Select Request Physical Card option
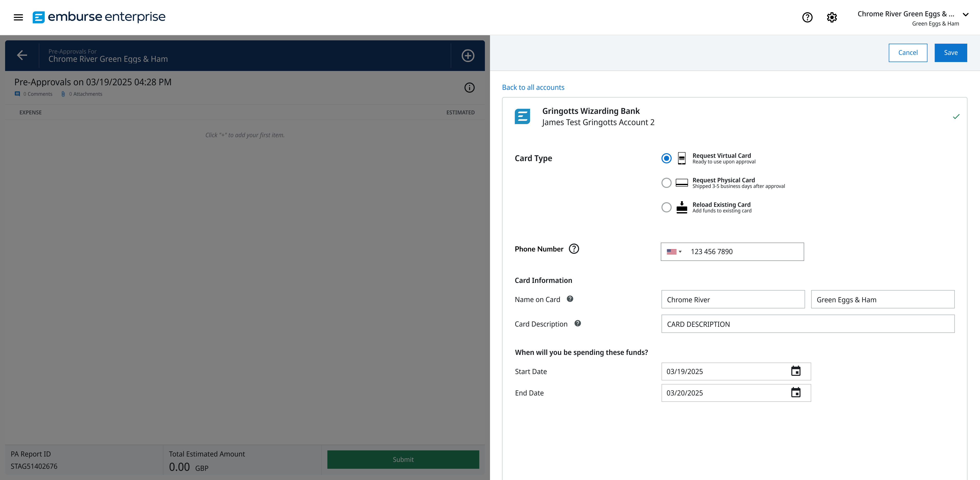Screen dimensions: 980x480 666,183
